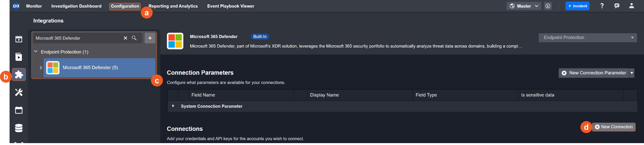Image resolution: width=644 pixels, height=145 pixels.
Task: Open the chat message icon in header
Action: (x=617, y=6)
